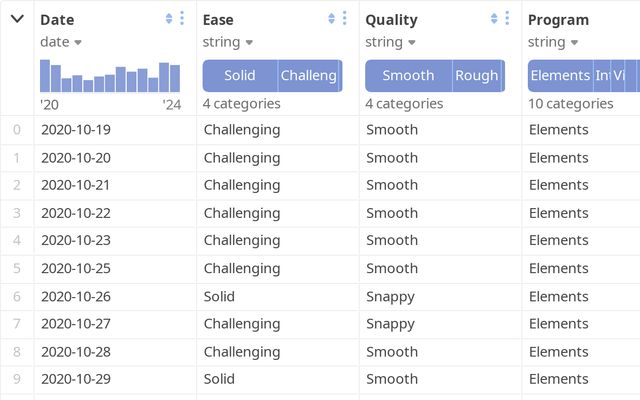Open Date column options menu
640x400 pixels.
click(182, 19)
